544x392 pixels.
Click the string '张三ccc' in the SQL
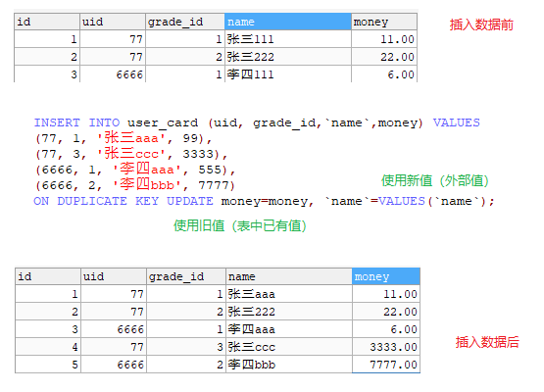pyautogui.click(x=131, y=154)
